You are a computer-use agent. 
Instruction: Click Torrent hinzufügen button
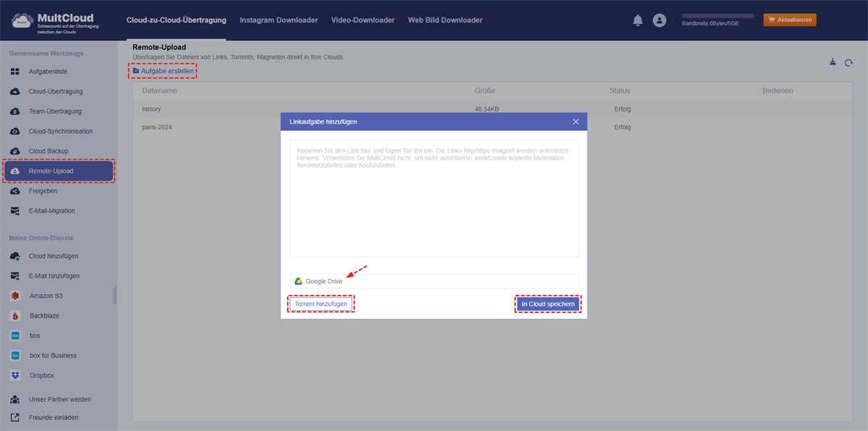[321, 304]
